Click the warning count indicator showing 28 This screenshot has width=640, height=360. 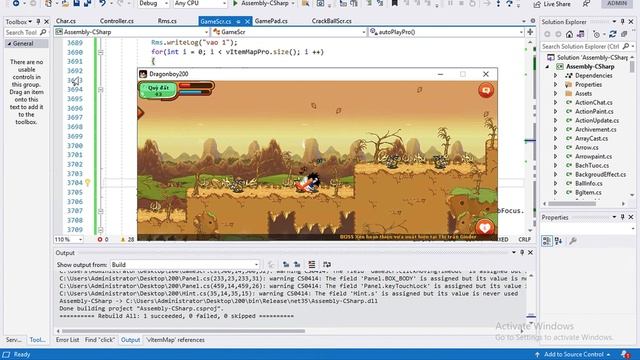click(x=127, y=240)
